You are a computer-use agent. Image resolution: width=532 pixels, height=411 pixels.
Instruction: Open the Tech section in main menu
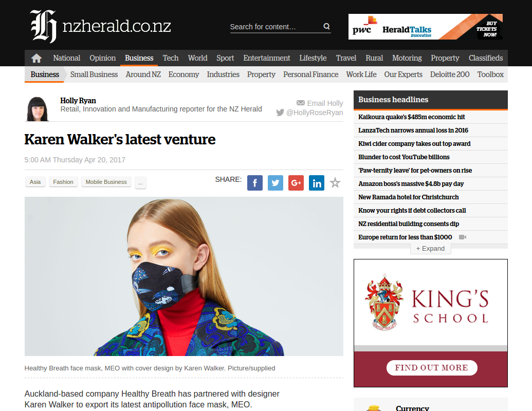coord(170,58)
